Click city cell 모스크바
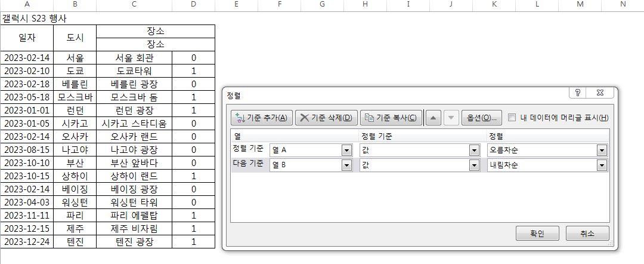 [x=75, y=97]
